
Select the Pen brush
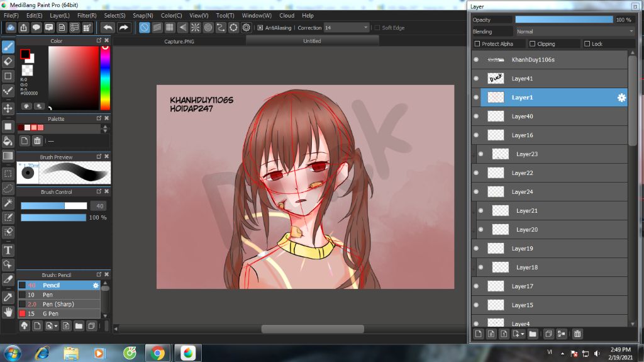pyautogui.click(x=59, y=295)
